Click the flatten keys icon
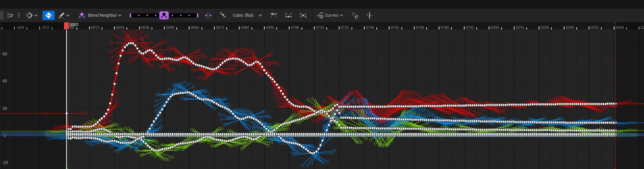 [288, 15]
